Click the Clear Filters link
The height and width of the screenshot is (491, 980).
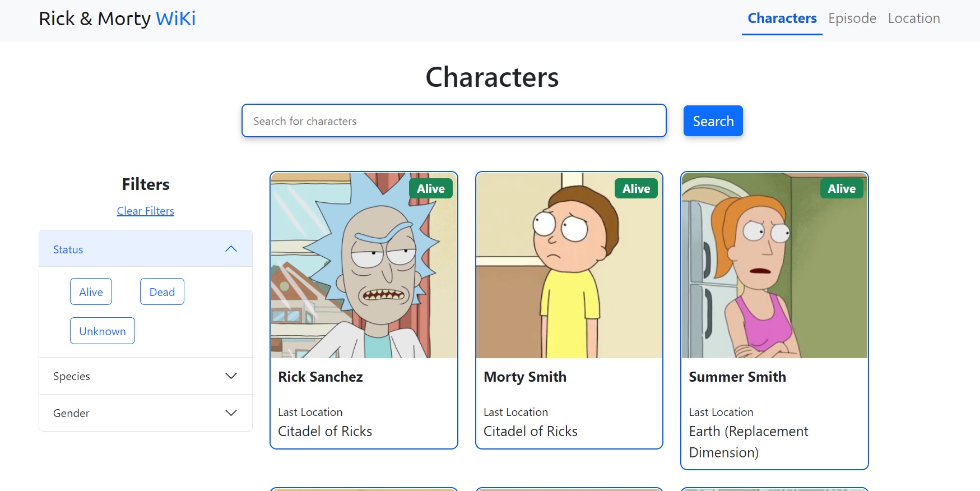[146, 211]
